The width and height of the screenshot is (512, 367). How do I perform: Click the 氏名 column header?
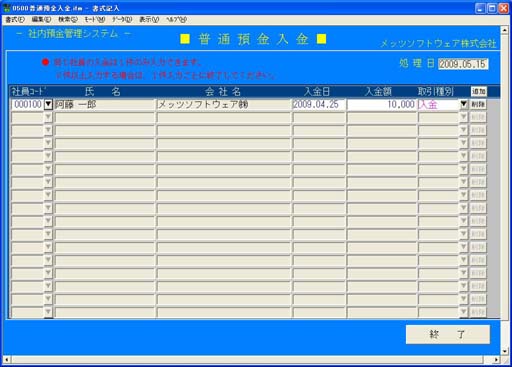pyautogui.click(x=102, y=91)
